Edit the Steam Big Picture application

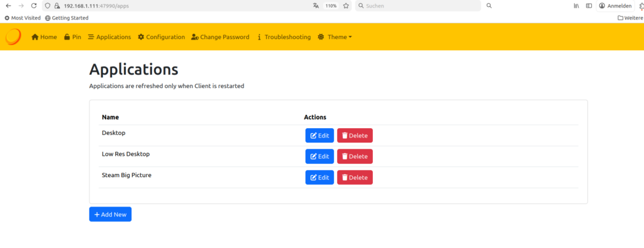pos(319,178)
